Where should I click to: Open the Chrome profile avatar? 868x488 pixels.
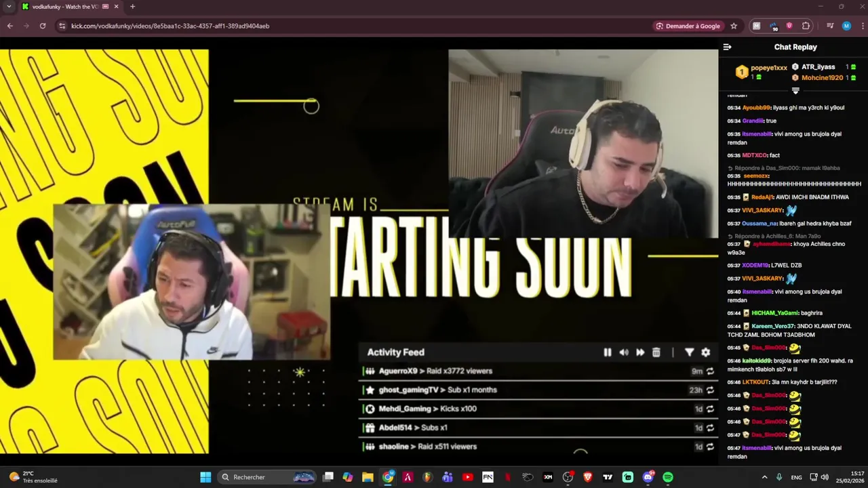846,26
